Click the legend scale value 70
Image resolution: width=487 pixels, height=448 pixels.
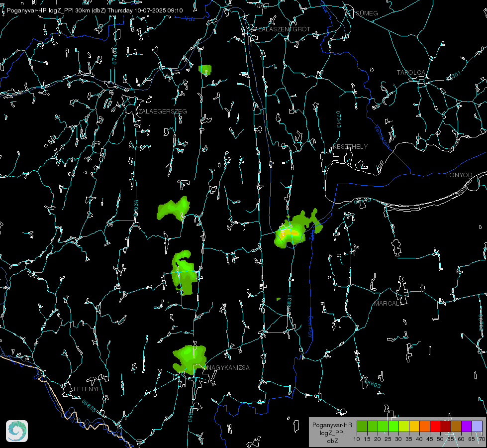click(482, 439)
